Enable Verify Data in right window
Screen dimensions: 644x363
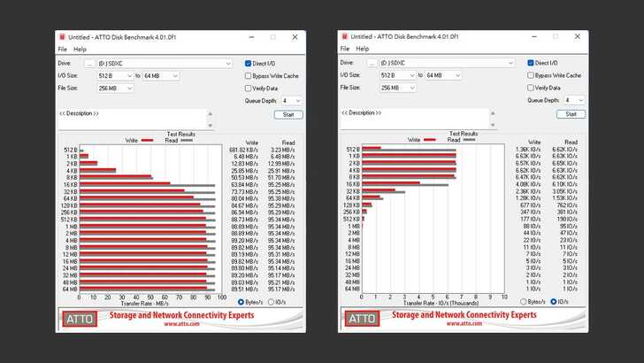point(531,88)
